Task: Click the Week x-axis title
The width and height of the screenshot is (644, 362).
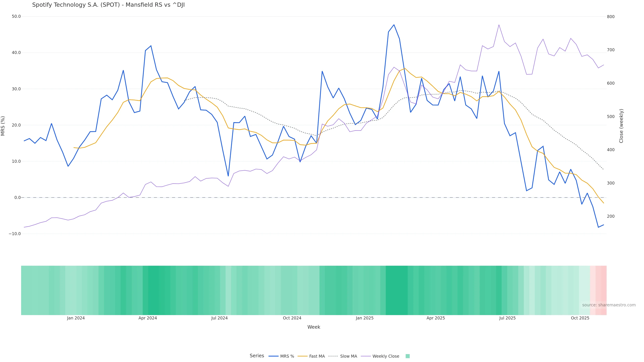Action: (x=313, y=327)
